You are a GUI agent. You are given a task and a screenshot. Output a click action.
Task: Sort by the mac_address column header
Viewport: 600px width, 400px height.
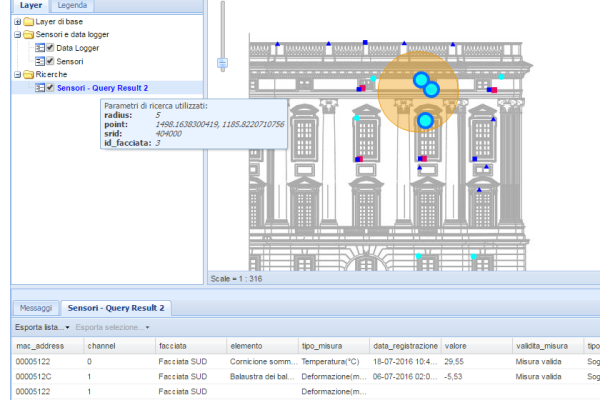click(x=40, y=345)
